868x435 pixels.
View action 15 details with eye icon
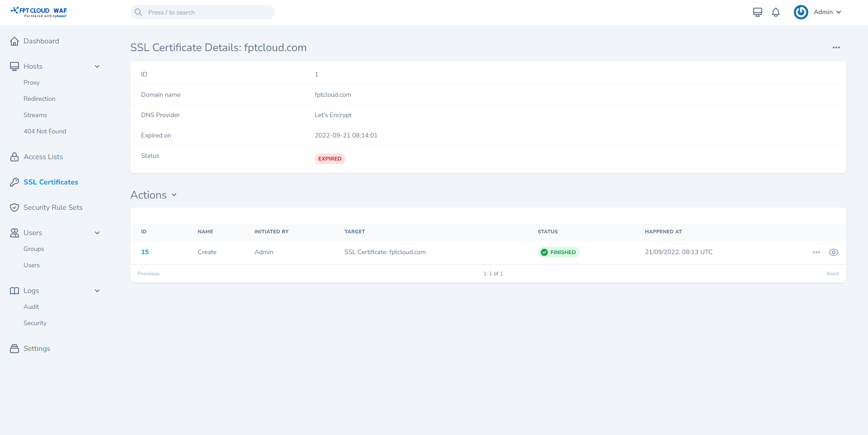coord(834,252)
